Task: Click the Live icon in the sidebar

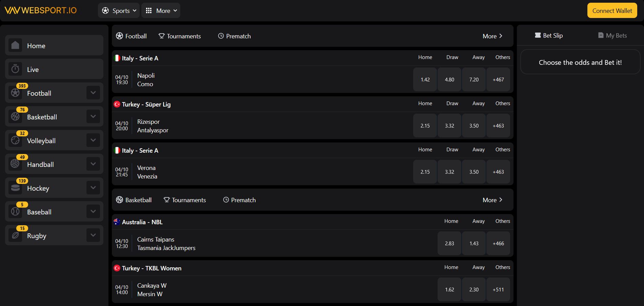Action: pos(15,69)
